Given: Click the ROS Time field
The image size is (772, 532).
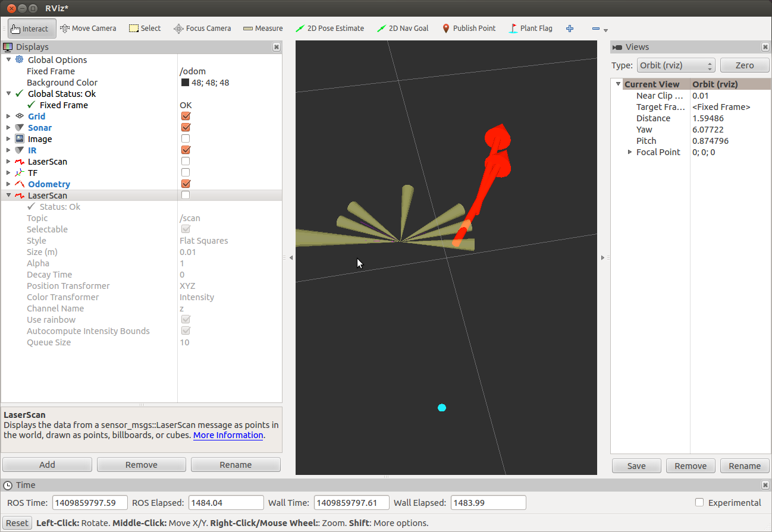Looking at the screenshot, I should pos(90,503).
